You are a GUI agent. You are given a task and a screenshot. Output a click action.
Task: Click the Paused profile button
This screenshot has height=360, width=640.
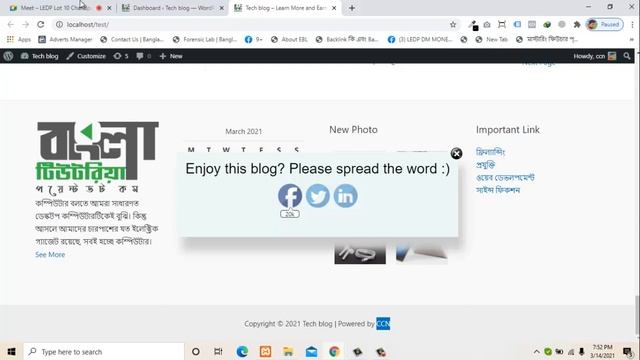point(605,24)
